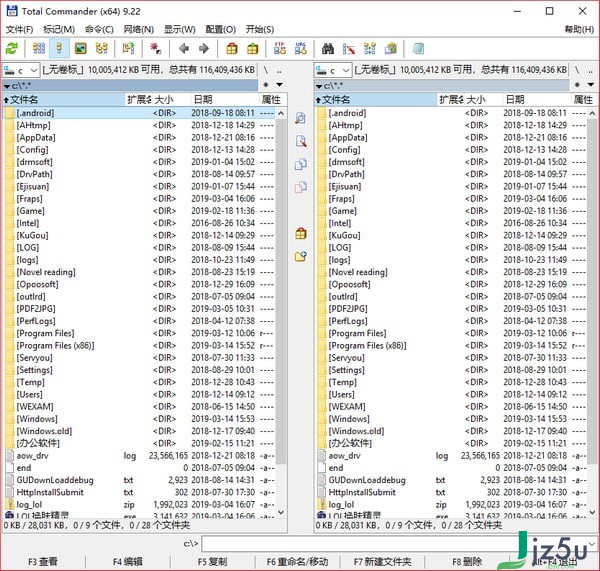Image resolution: width=600 pixels, height=571 pixels.
Task: Click the F3 查看 button
Action: pos(43,562)
